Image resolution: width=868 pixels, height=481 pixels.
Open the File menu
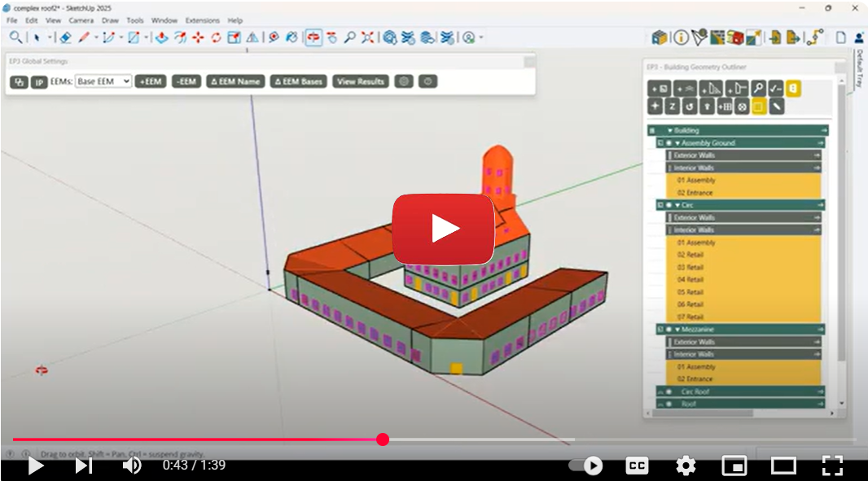(x=11, y=20)
